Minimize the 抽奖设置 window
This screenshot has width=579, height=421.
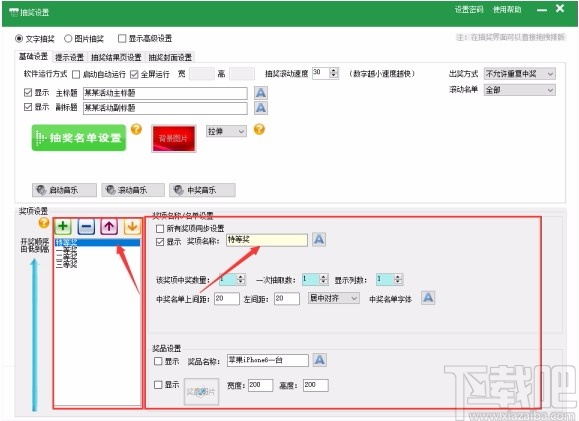coord(542,10)
